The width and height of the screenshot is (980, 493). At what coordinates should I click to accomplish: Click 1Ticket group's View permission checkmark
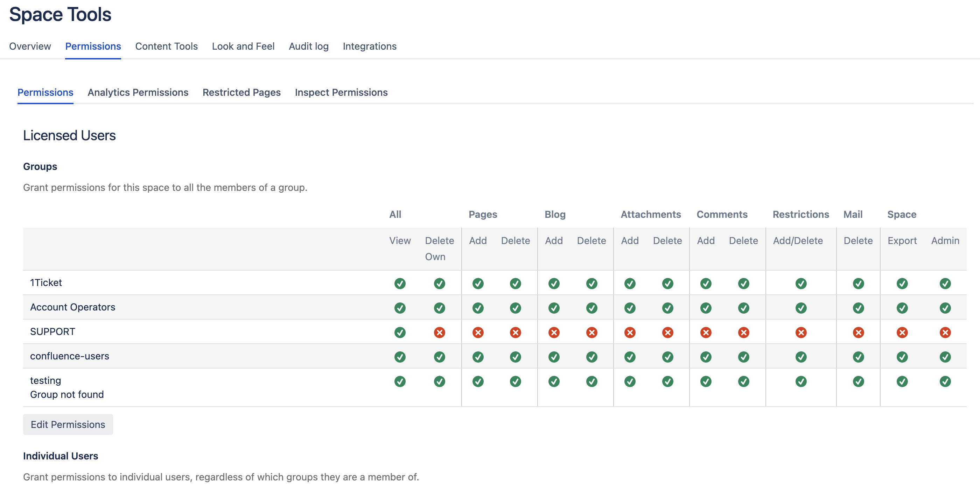pos(400,284)
